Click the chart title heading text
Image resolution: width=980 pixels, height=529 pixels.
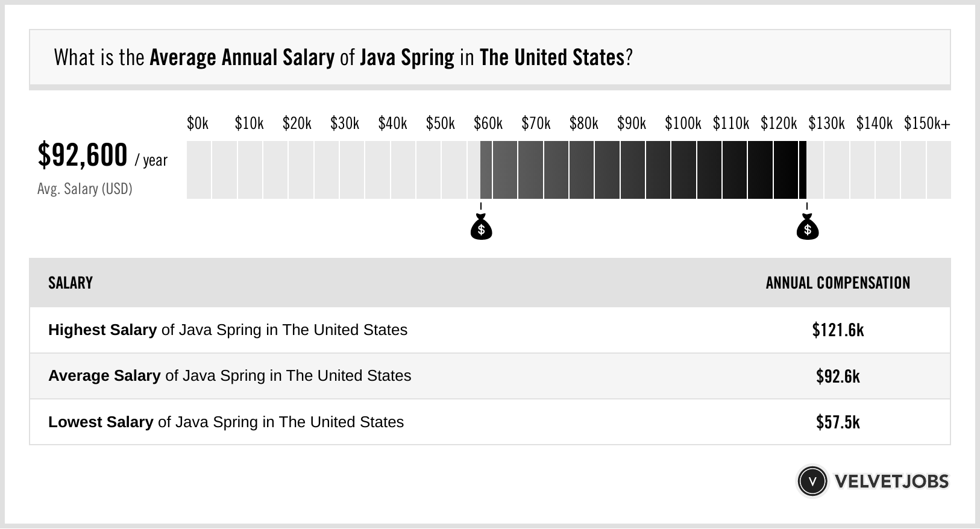coord(343,58)
